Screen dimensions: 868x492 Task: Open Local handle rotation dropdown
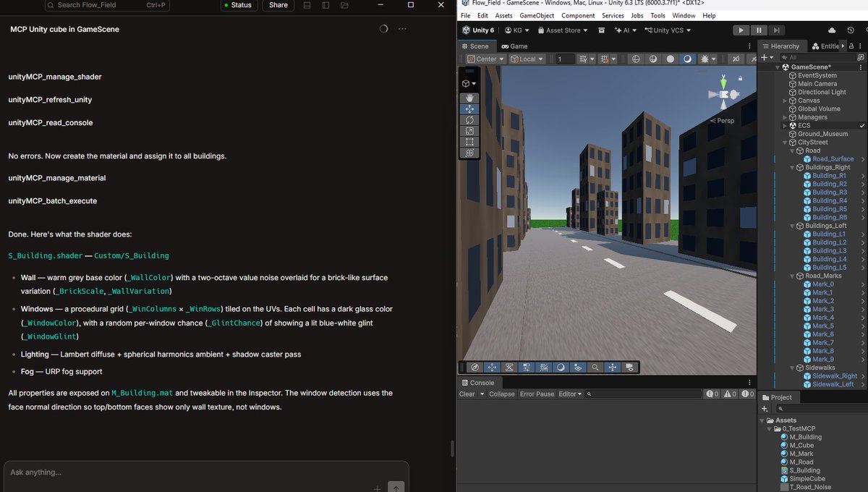click(x=527, y=59)
